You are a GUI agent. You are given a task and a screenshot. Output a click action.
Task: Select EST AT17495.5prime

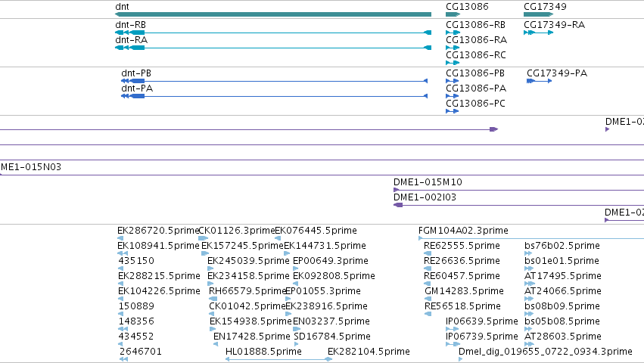(563, 276)
